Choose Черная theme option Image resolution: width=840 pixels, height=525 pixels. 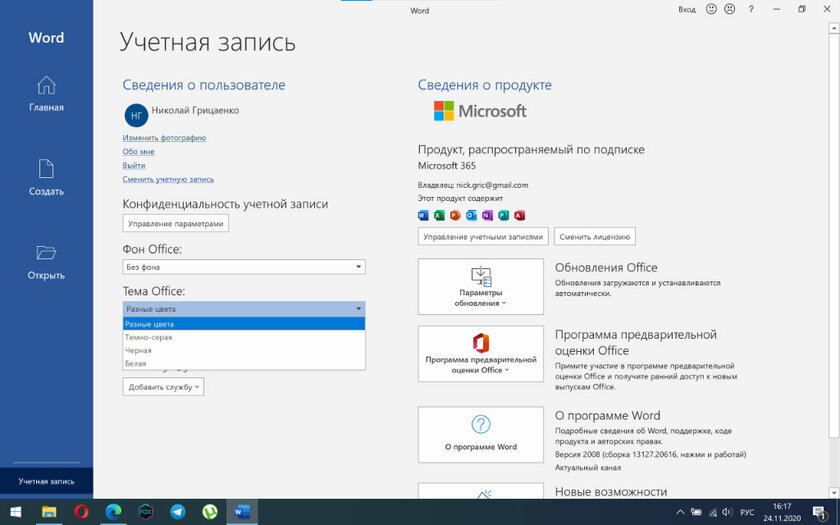pos(244,350)
